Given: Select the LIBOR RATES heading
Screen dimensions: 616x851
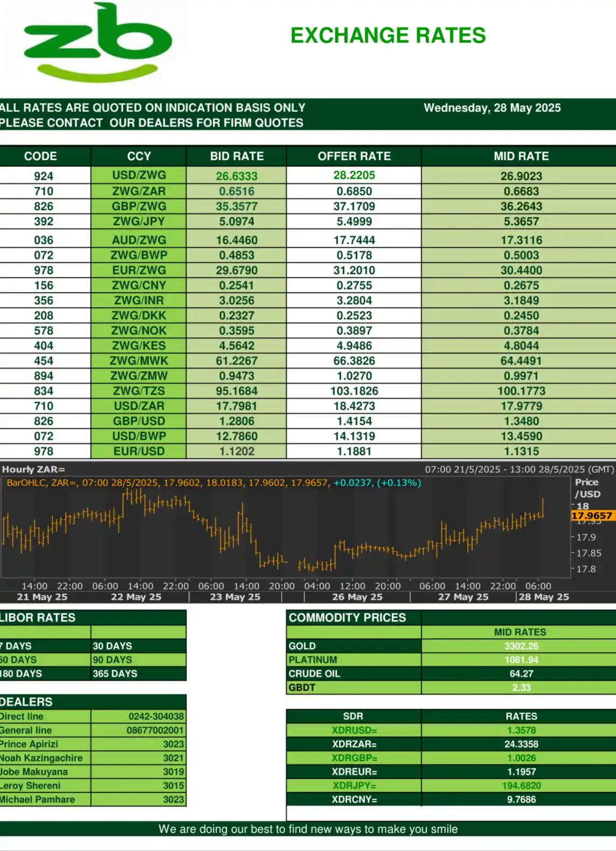Looking at the screenshot, I should point(38,617).
